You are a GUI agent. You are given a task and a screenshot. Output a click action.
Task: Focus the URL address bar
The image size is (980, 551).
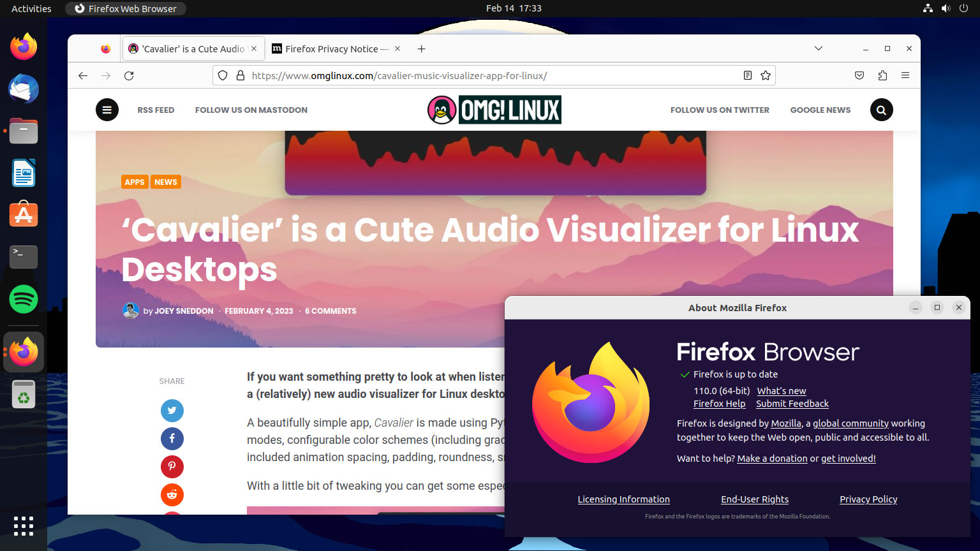pyautogui.click(x=494, y=75)
